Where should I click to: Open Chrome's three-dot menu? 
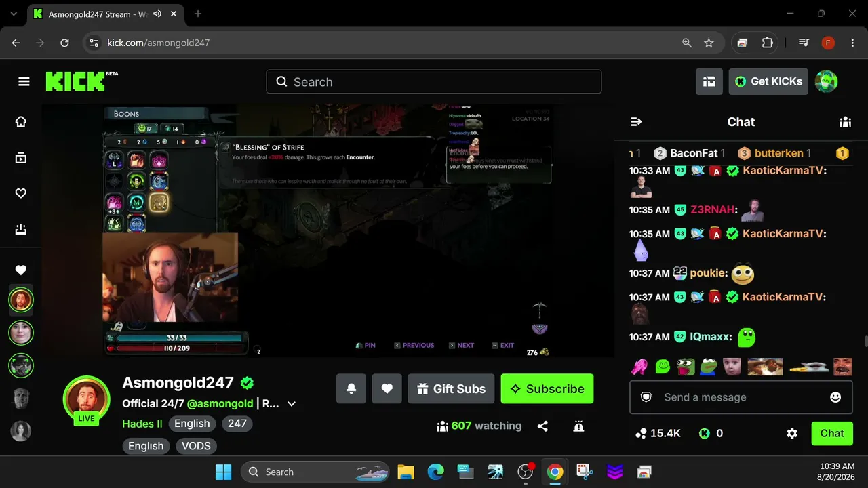pos(852,43)
